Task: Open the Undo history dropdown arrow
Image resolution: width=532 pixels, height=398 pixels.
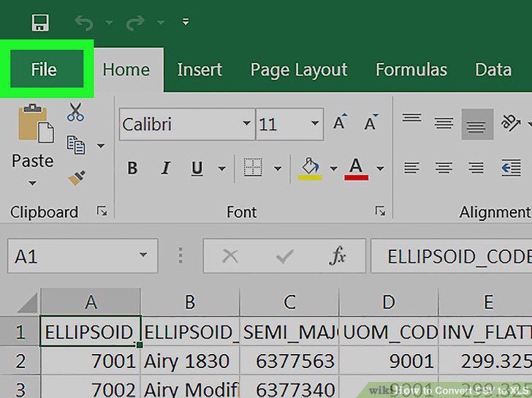Action: [x=109, y=23]
